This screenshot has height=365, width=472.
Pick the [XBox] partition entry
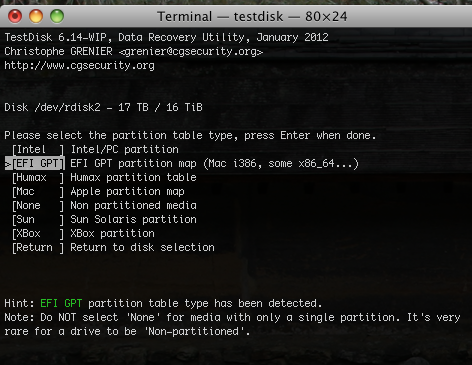[38, 234]
